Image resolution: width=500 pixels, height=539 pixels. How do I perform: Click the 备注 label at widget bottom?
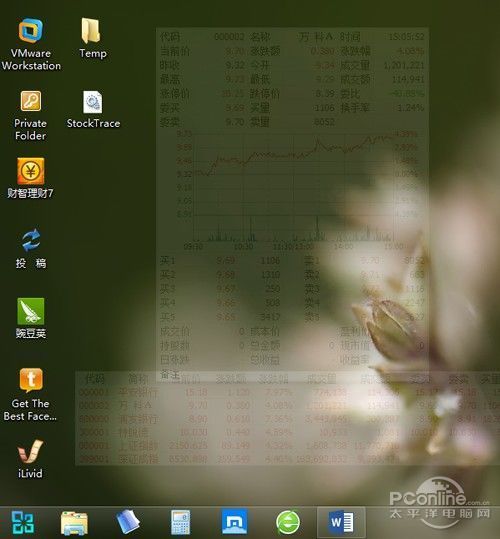(170, 375)
